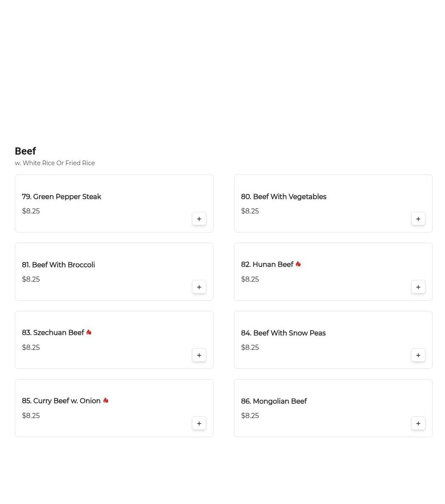Click the w. White Rice Or Fried Rice subtitle
The width and height of the screenshot is (445, 504).
[55, 163]
